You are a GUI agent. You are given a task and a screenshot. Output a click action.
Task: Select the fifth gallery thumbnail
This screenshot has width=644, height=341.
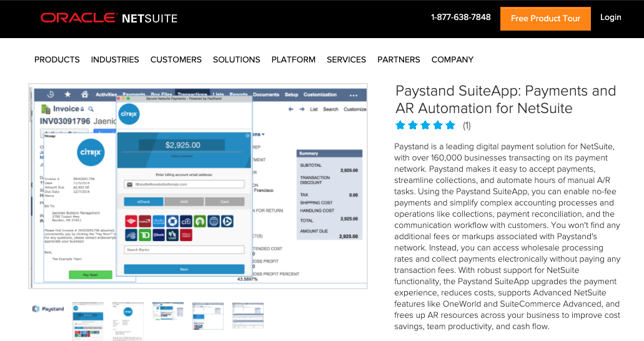(x=208, y=316)
